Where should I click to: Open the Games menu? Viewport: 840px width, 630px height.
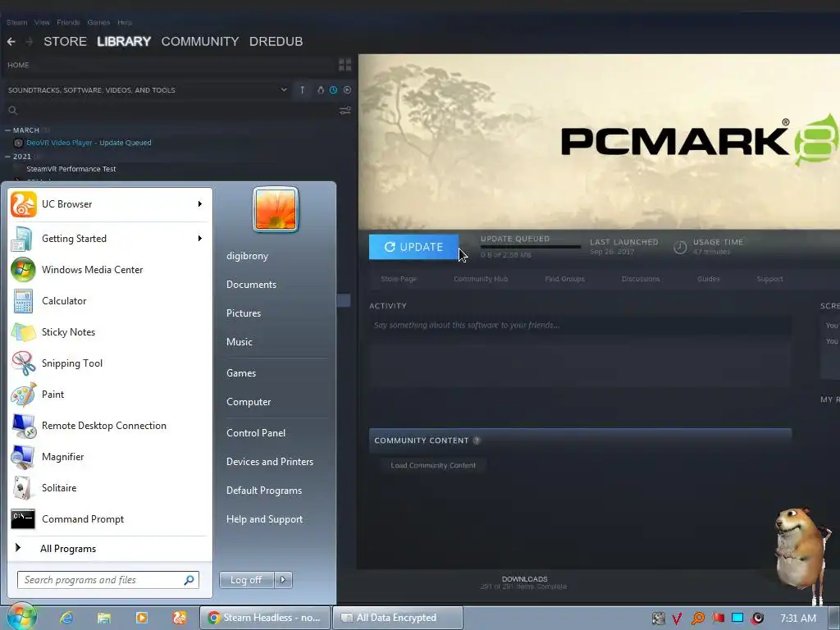98,22
